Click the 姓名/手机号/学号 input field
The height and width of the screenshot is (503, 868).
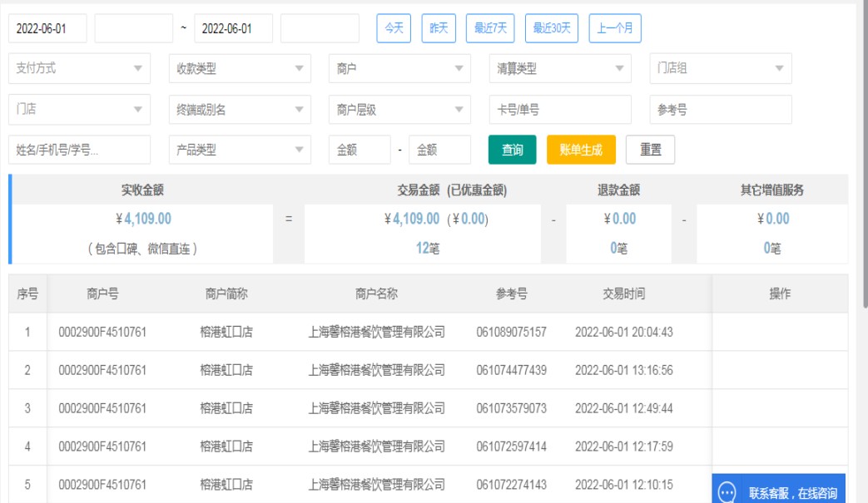[80, 150]
